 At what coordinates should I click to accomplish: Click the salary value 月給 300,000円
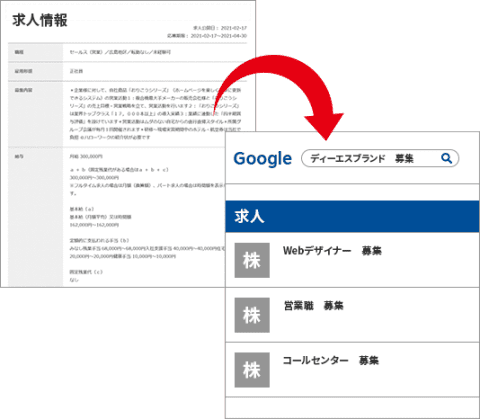pyautogui.click(x=86, y=156)
